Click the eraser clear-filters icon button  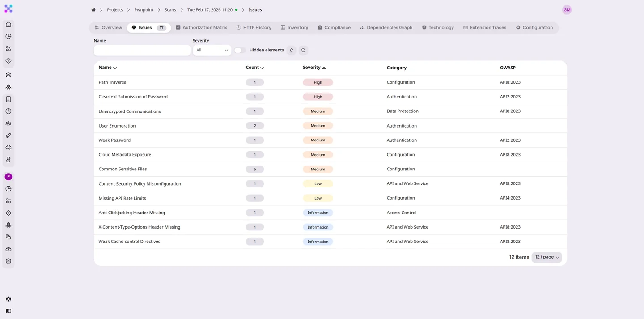point(291,51)
